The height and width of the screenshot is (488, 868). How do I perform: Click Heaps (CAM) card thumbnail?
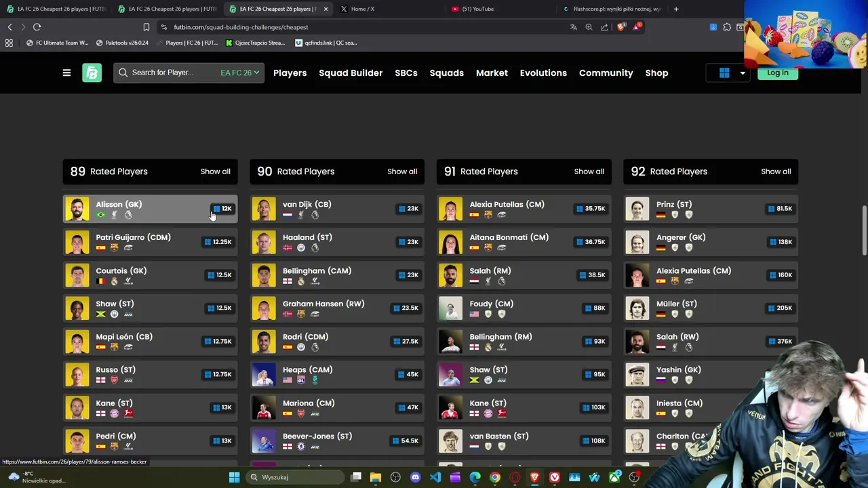coord(264,374)
